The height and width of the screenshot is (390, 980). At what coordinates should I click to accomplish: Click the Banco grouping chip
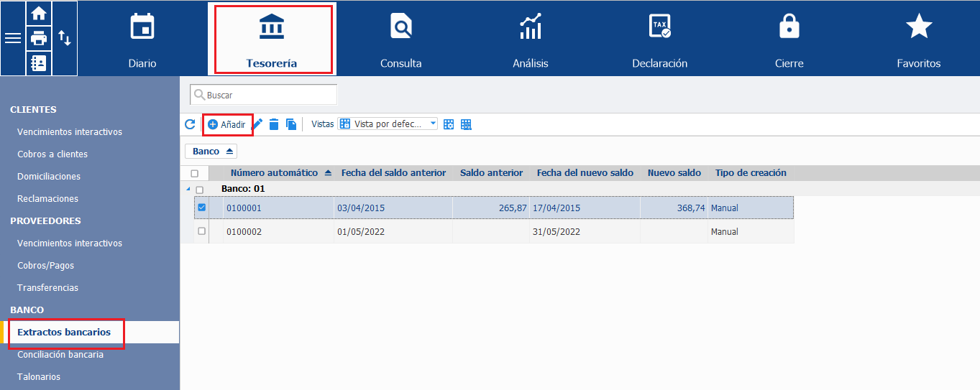click(x=211, y=152)
